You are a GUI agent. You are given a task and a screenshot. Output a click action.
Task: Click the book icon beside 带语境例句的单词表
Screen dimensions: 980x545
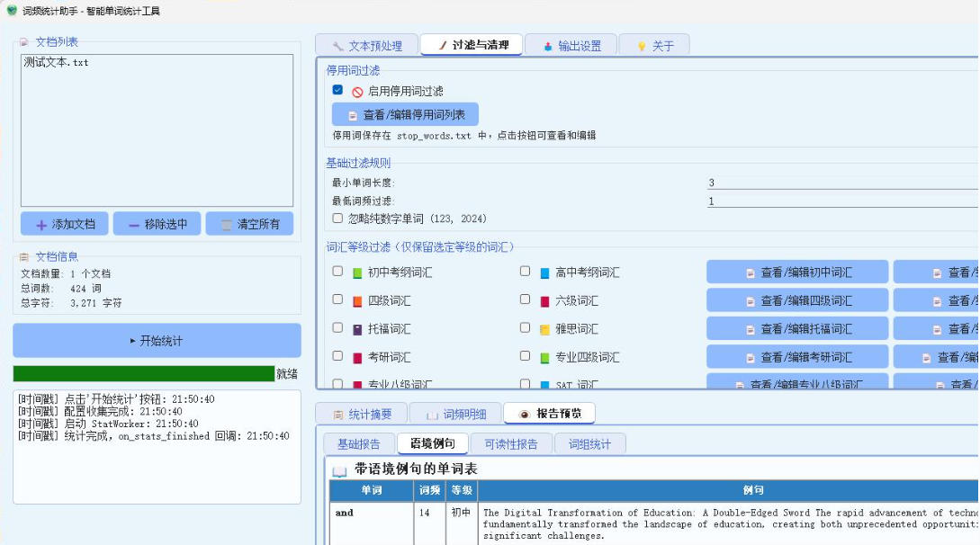339,470
